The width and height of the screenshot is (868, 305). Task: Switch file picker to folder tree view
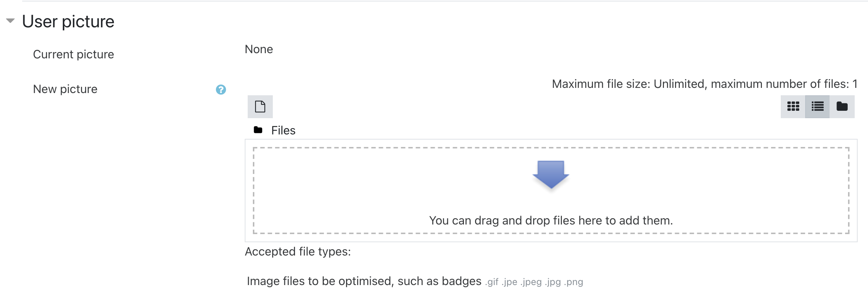tap(842, 107)
